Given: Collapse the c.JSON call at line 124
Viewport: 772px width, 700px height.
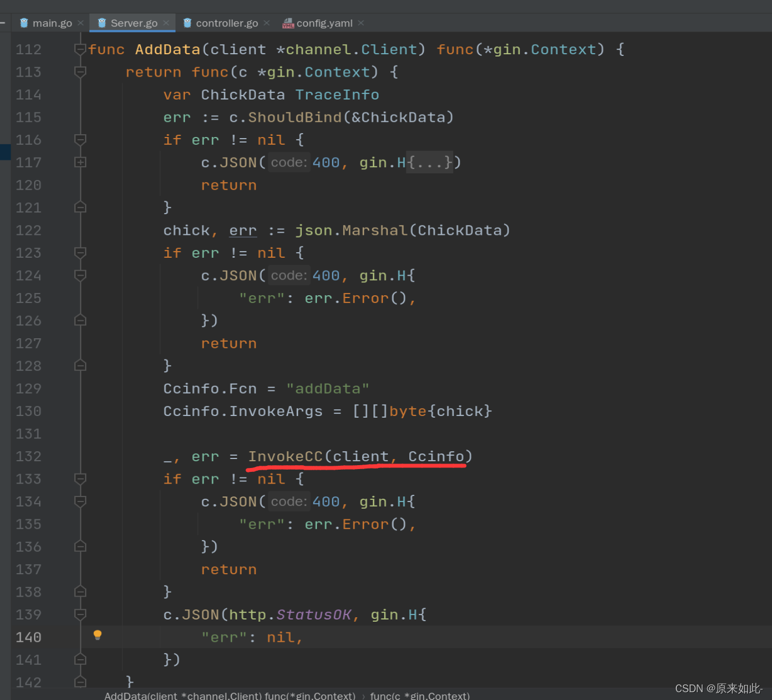Looking at the screenshot, I should [80, 275].
